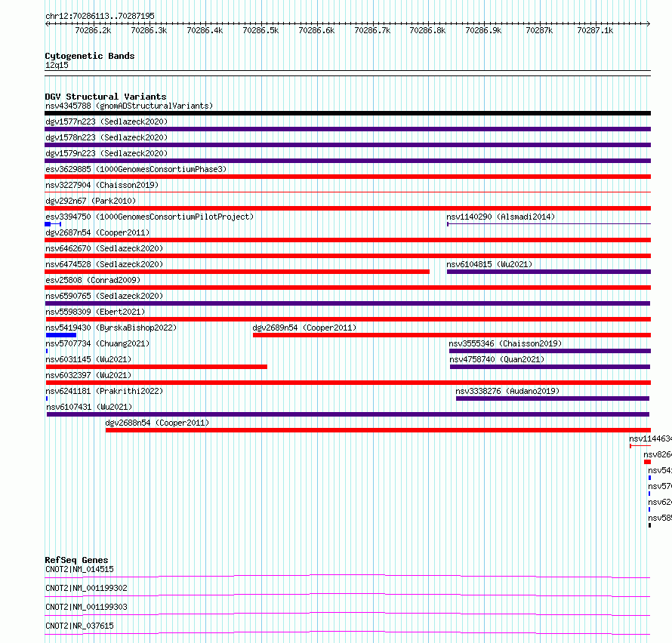672x643 pixels.
Task: Select the Cytogenetic Bands track title
Action: [x=90, y=56]
